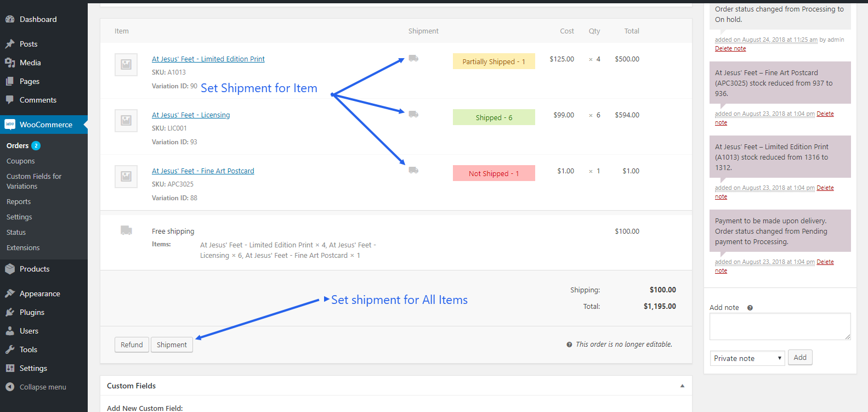This screenshot has height=412, width=868.
Task: Click the Shipped - 6 status badge
Action: pyautogui.click(x=493, y=117)
